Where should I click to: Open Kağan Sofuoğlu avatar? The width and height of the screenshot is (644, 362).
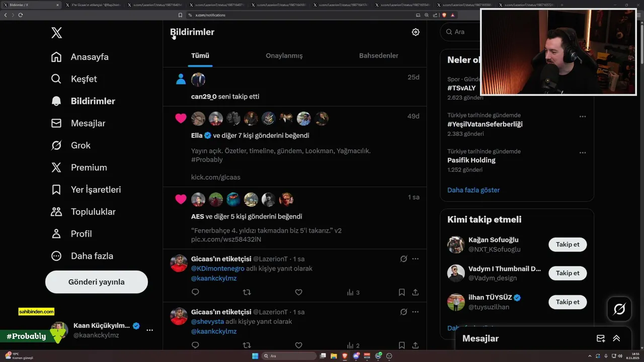pos(456,244)
